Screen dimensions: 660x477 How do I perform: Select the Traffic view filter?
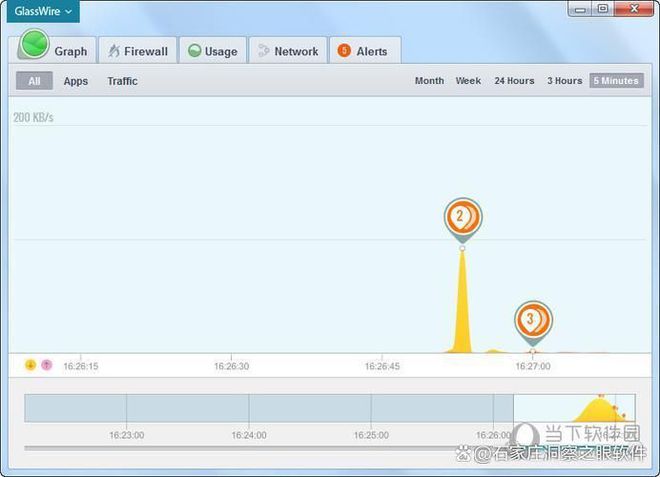pyautogui.click(x=122, y=81)
